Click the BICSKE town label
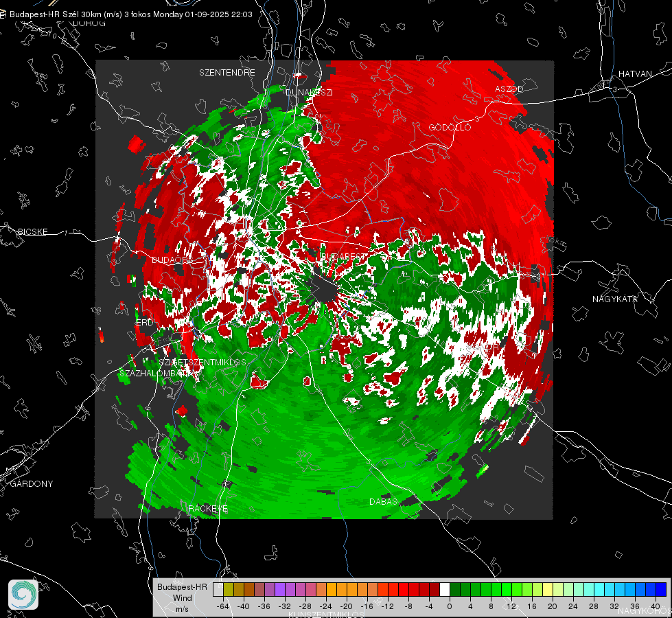This screenshot has height=618, width=672. tap(32, 231)
